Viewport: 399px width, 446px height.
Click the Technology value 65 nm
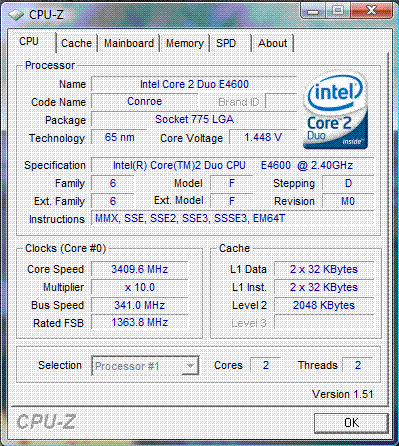[x=119, y=137]
